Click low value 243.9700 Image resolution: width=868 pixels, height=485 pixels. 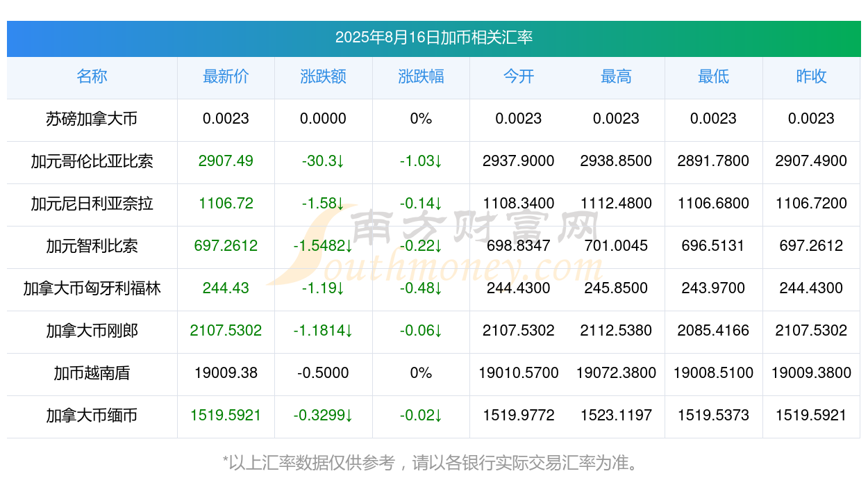[x=714, y=288]
